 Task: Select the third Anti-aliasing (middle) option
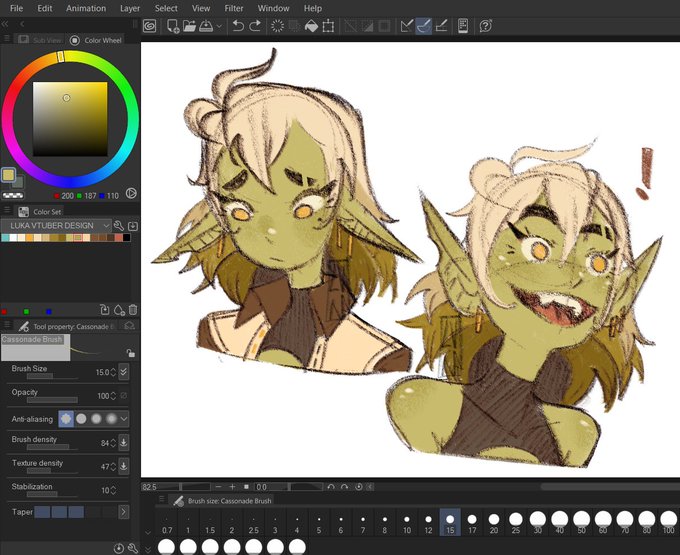(x=96, y=419)
